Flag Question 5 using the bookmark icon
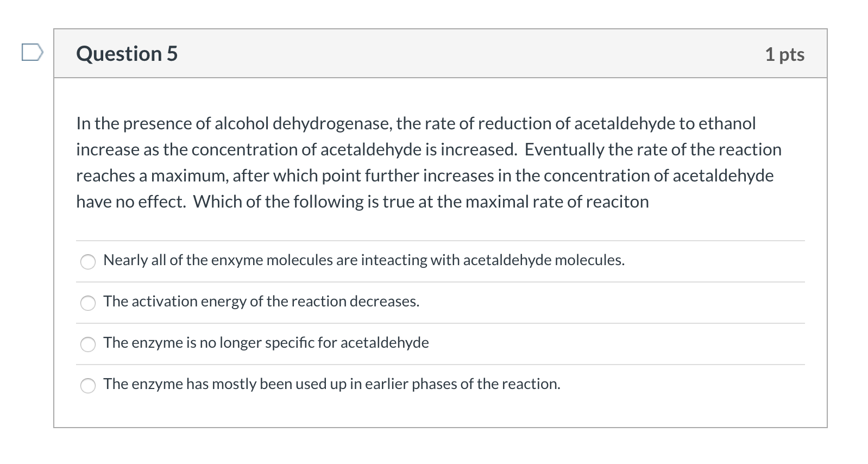The width and height of the screenshot is (868, 464). pos(32,53)
